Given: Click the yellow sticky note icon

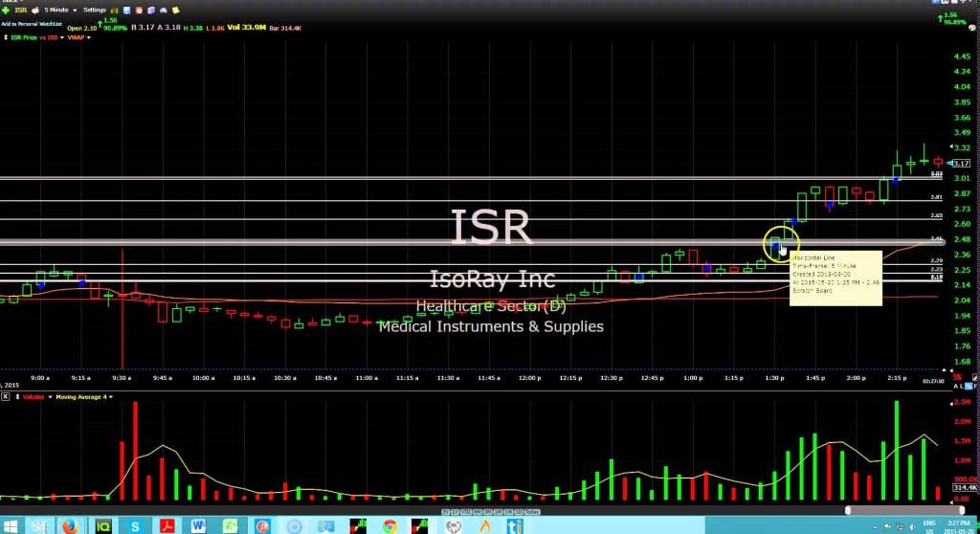Looking at the screenshot, I should [x=176, y=10].
